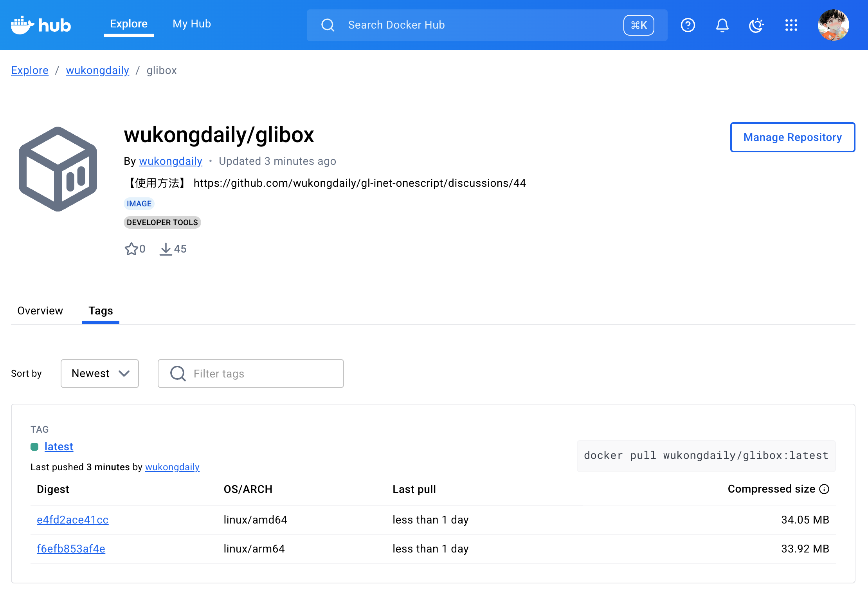Click the wukongdaily/glibox heading
This screenshot has width=868, height=603.
coord(219,135)
